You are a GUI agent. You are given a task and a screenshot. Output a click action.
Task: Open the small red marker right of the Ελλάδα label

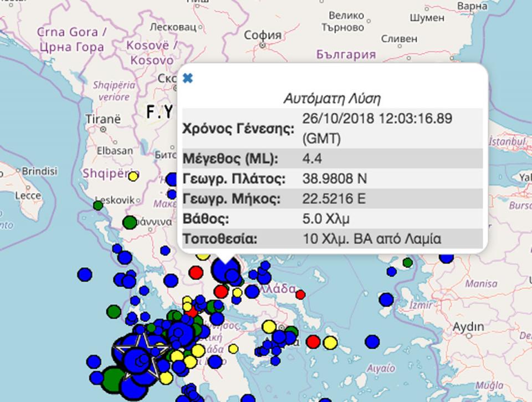(x=300, y=294)
